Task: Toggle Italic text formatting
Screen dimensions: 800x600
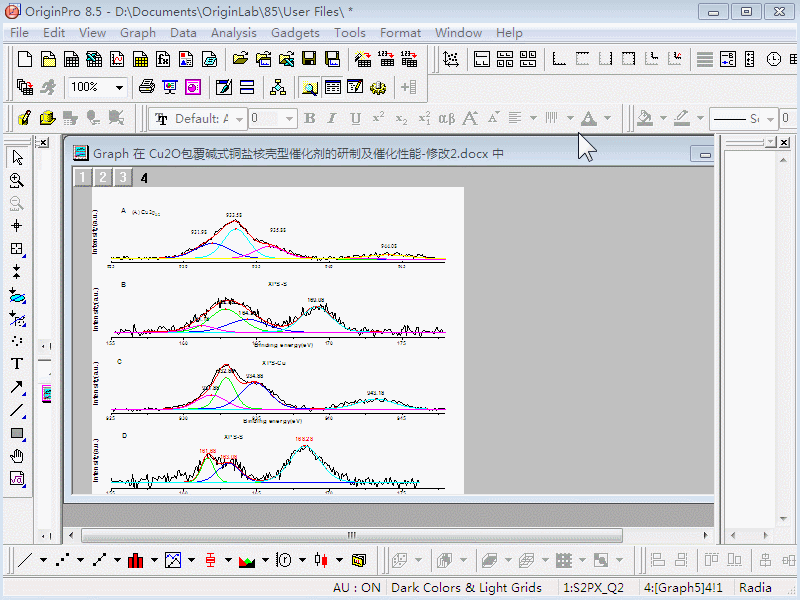Action: click(x=332, y=119)
